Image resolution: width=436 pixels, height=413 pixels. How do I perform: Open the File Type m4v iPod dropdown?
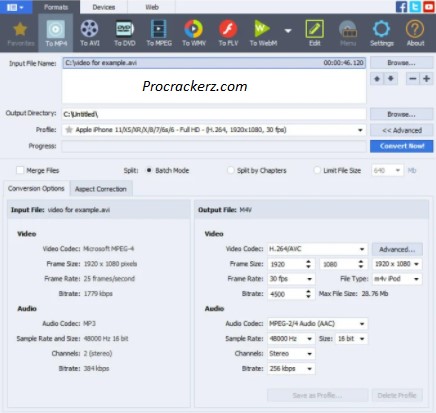tap(397, 279)
